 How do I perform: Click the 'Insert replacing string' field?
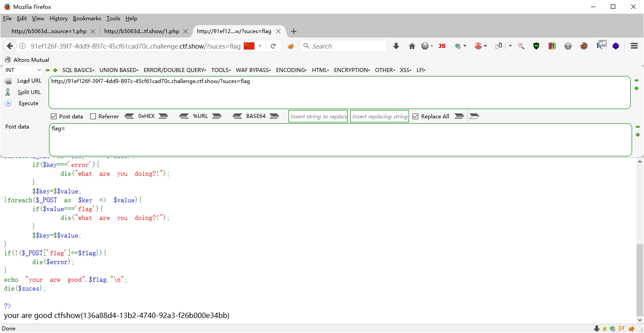pos(379,116)
